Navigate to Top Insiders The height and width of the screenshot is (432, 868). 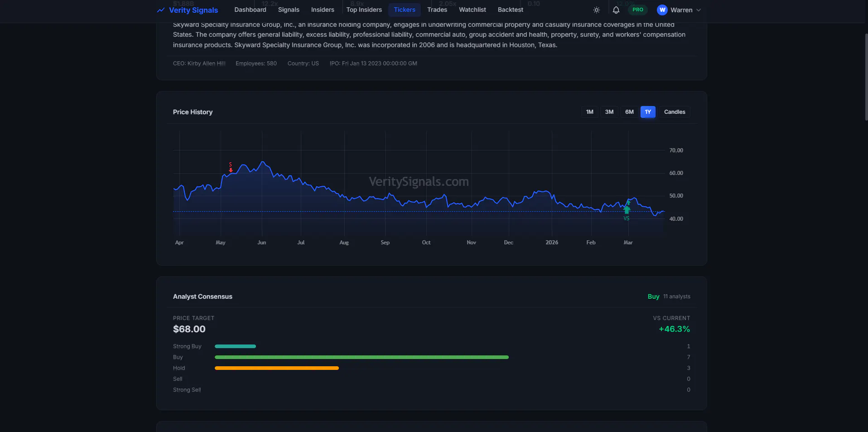[x=364, y=10]
